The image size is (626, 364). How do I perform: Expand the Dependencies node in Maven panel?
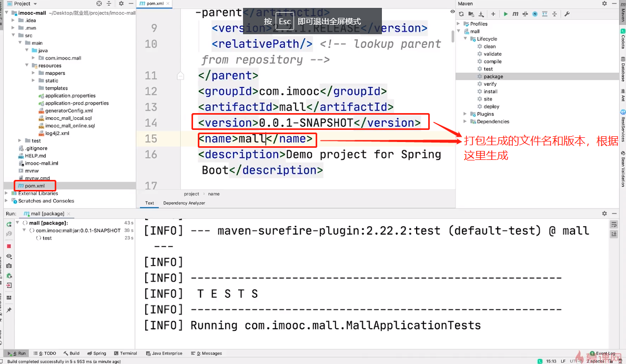(465, 122)
